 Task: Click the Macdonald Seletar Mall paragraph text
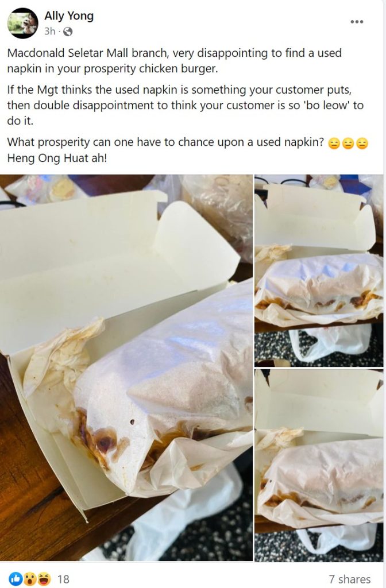coord(175,61)
